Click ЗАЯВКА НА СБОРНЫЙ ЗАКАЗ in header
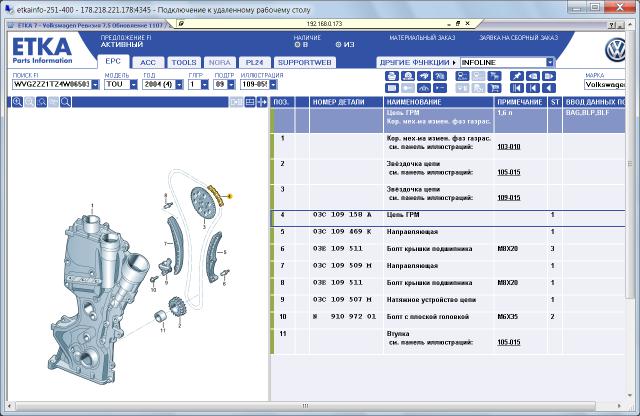The height and width of the screenshot is (416, 640). [518, 38]
